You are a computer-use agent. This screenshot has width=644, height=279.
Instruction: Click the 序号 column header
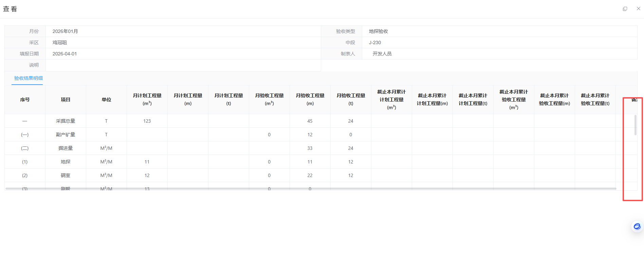click(x=25, y=100)
